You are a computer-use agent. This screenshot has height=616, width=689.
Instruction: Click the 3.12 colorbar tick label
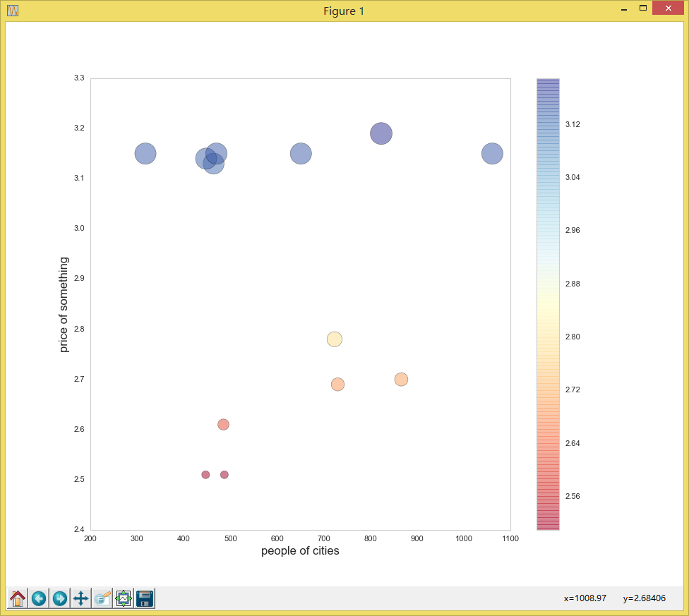tap(573, 124)
